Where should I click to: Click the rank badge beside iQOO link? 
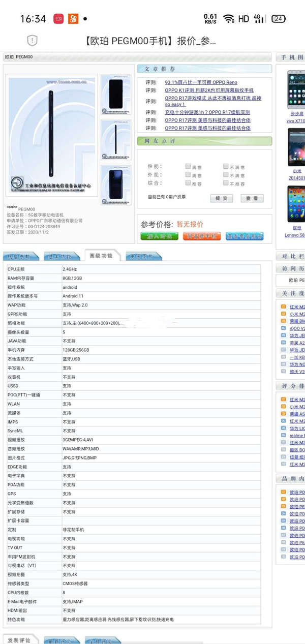click(x=284, y=328)
